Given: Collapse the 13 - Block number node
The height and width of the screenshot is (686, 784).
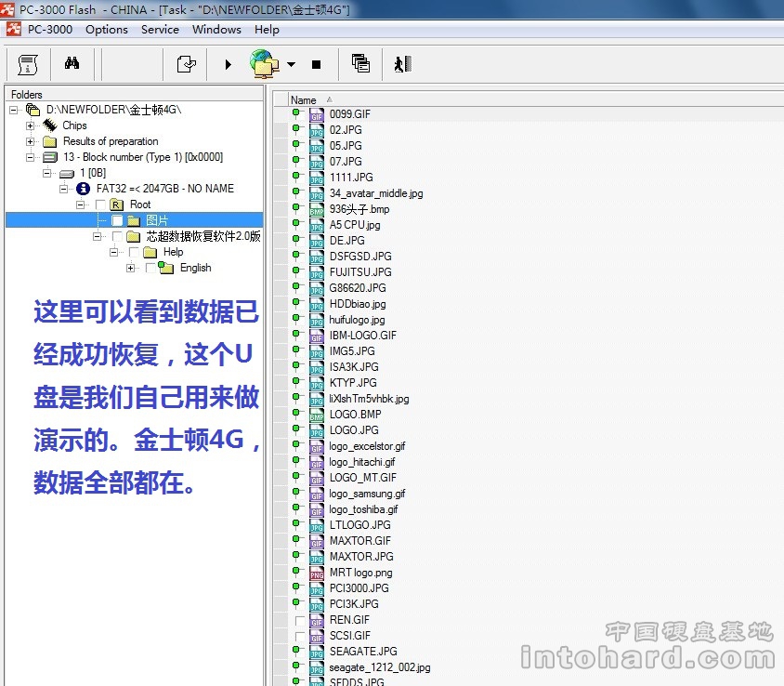Looking at the screenshot, I should point(31,157).
